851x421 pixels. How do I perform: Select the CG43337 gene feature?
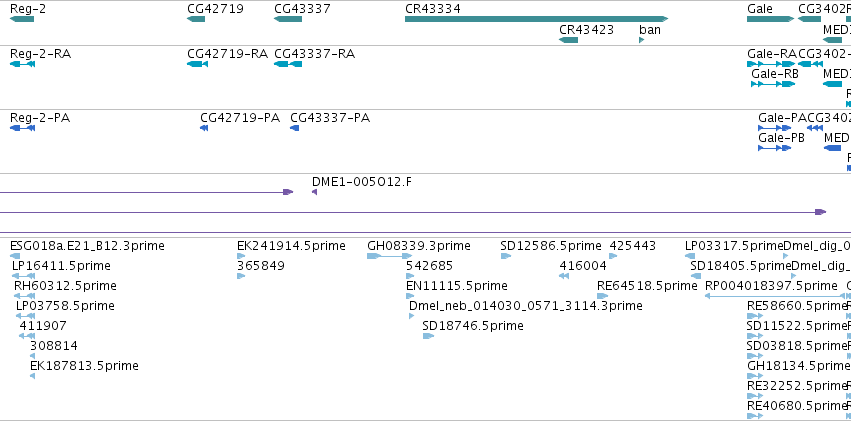288,19
